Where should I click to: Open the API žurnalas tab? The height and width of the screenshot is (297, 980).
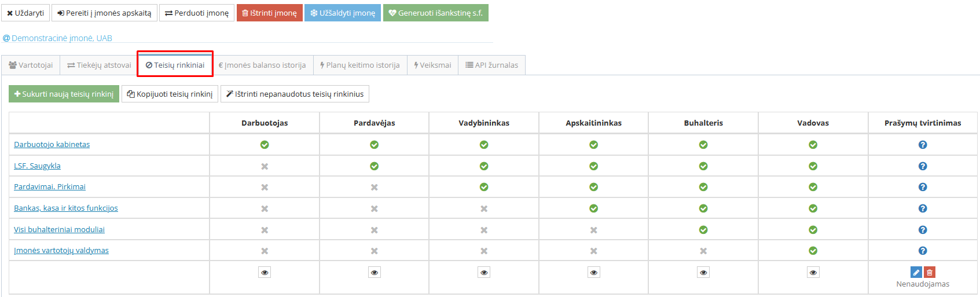click(491, 65)
